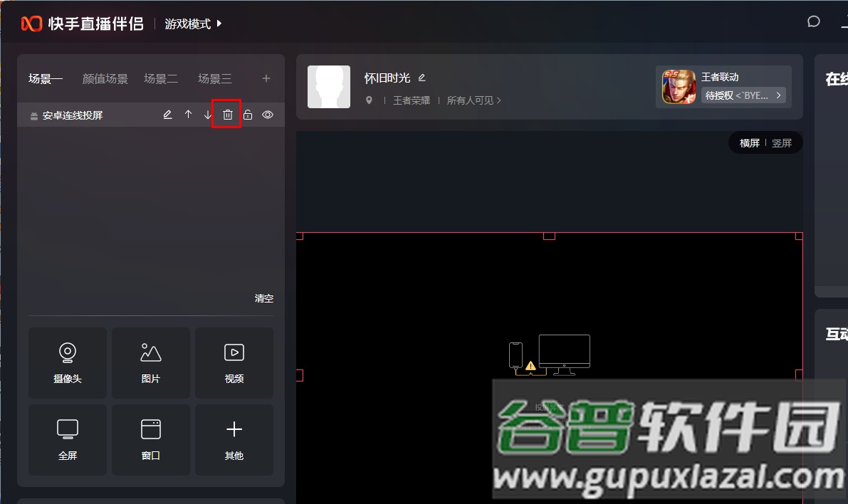Move 安卓连线投屏 source up
This screenshot has width=848, height=504.
click(188, 115)
